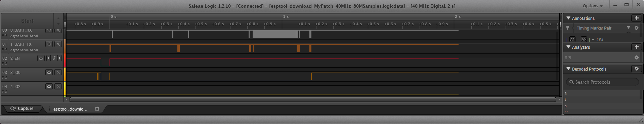The height and width of the screenshot is (124, 644).
Task: Click the Start capture button
Action: [x=27, y=21]
